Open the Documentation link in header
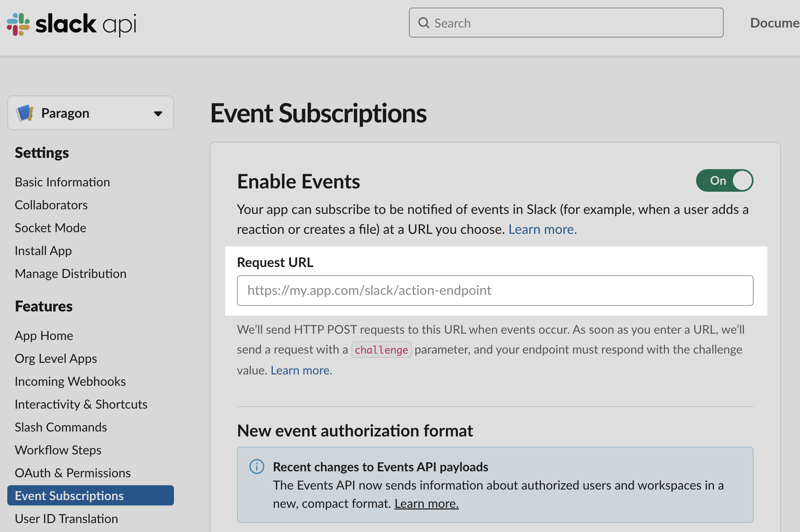Image resolution: width=800 pixels, height=532 pixels. (x=774, y=23)
